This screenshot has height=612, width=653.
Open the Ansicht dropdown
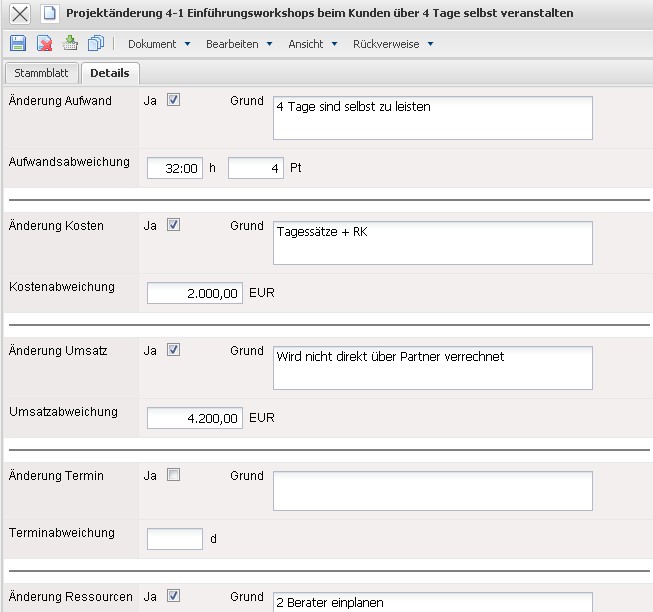pos(312,44)
